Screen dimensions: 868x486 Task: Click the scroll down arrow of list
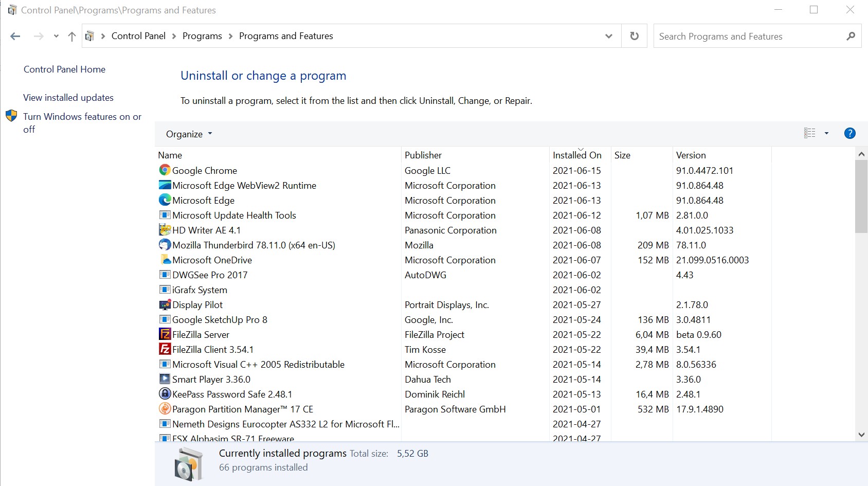(x=861, y=435)
